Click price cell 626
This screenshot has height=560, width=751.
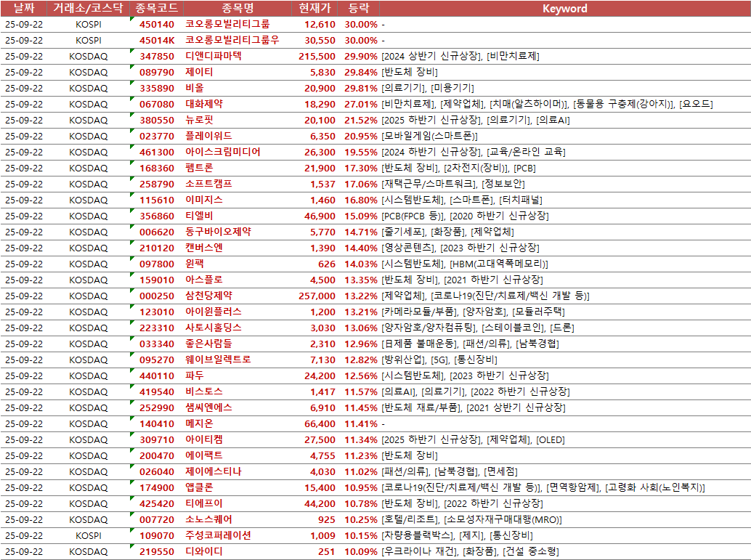[x=327, y=264]
